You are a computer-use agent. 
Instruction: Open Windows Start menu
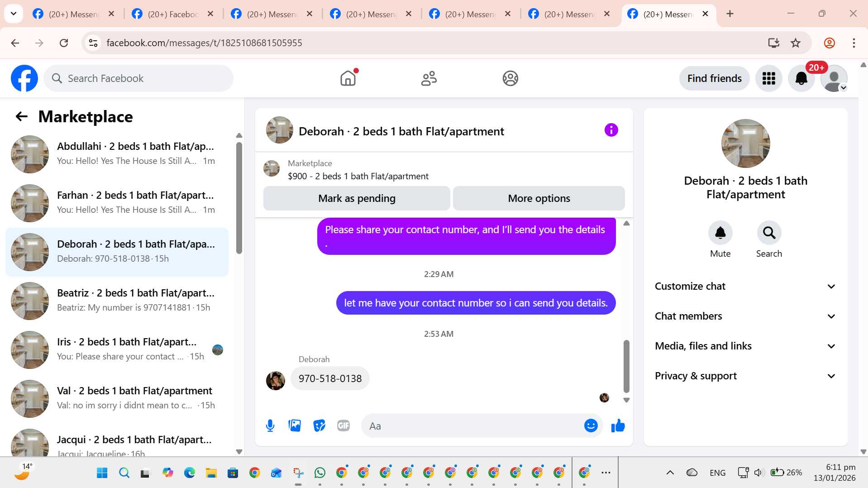click(x=102, y=473)
